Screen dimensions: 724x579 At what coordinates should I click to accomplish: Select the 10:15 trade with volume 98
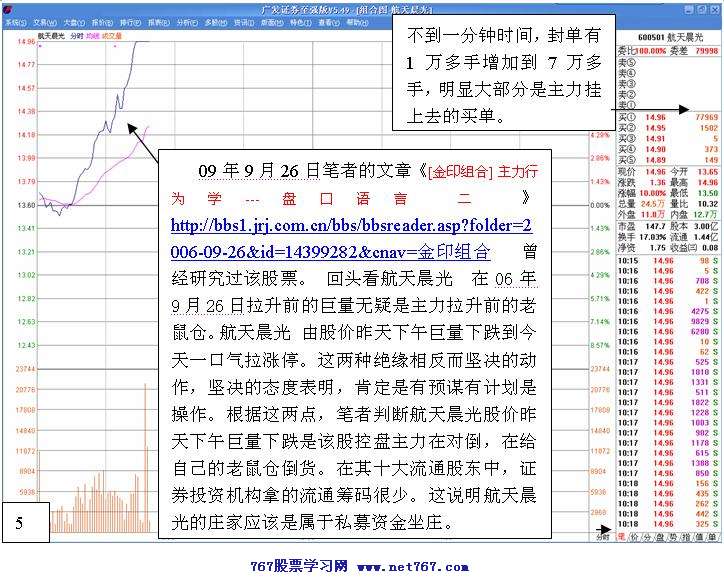(668, 261)
